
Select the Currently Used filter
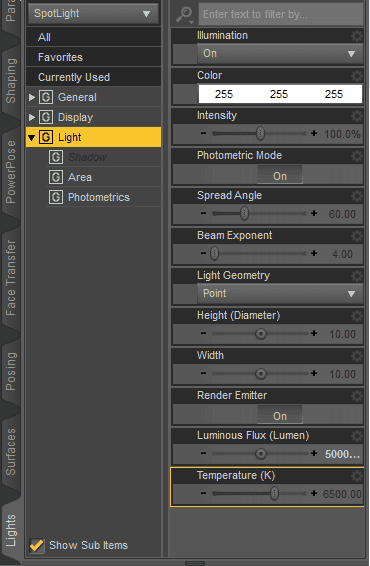(93, 77)
